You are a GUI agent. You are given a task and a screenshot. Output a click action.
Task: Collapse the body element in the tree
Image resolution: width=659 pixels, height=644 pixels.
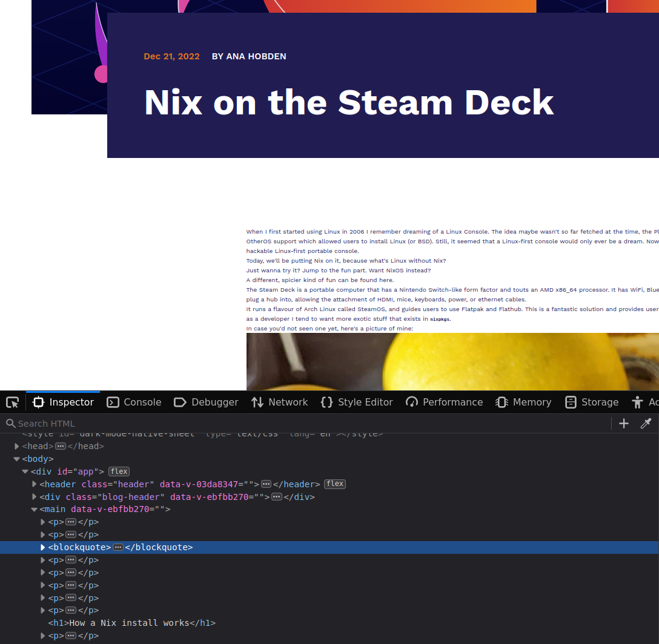(x=16, y=458)
